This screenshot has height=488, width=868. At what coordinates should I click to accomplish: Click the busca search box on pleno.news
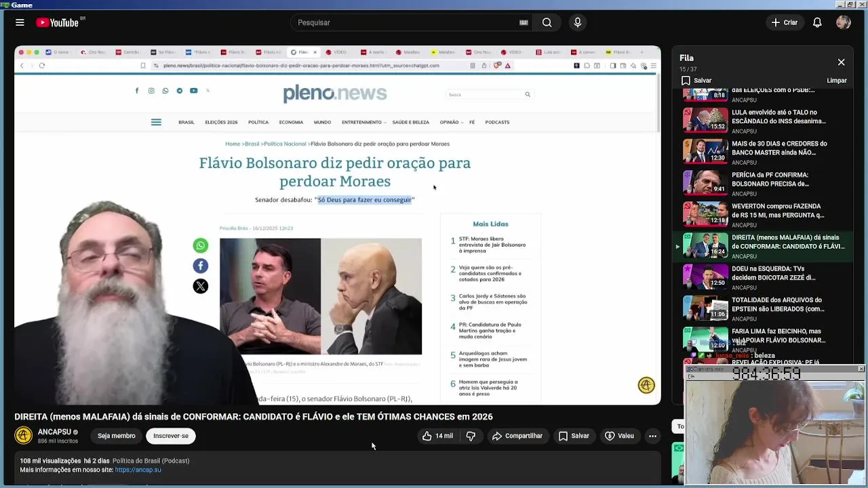pos(490,94)
